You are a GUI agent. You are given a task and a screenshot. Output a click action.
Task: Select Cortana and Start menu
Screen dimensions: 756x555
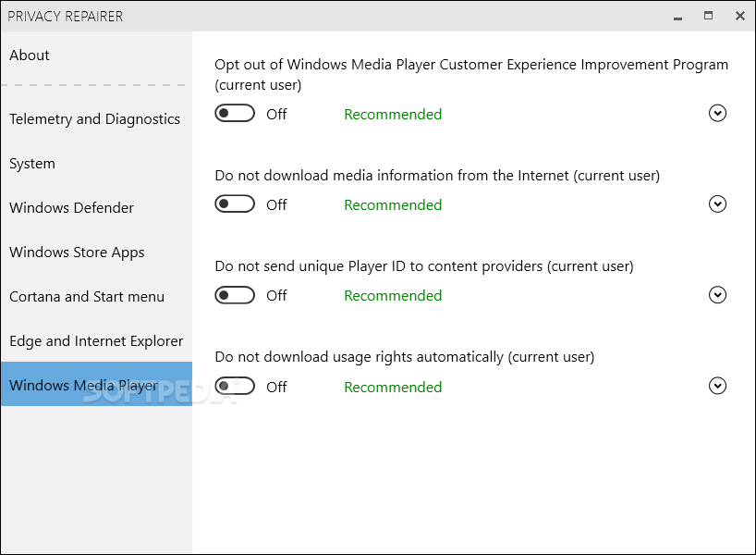point(87,296)
